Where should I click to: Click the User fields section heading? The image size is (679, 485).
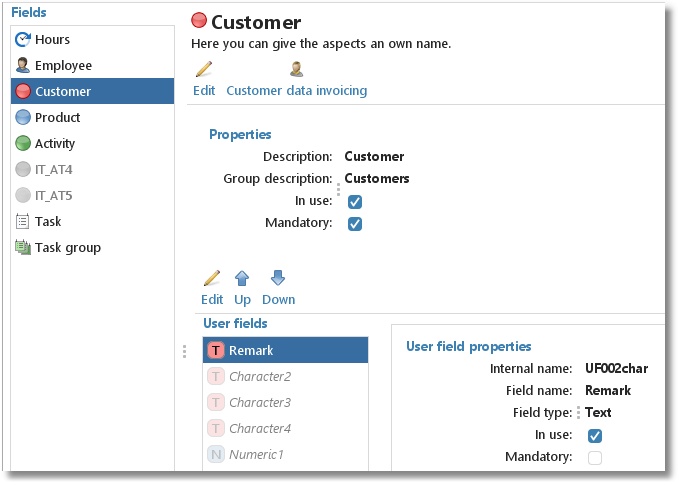tap(235, 323)
